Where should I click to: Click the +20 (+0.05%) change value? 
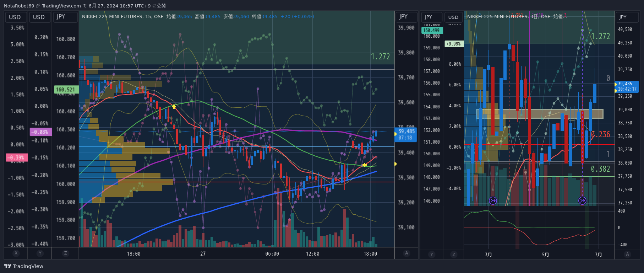click(x=298, y=16)
